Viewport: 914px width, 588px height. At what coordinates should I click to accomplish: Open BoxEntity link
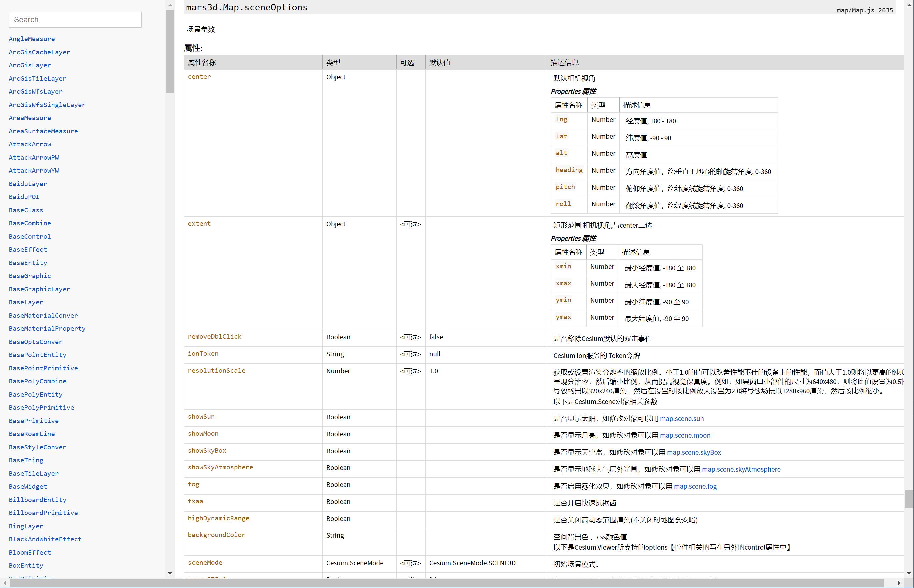click(x=26, y=566)
